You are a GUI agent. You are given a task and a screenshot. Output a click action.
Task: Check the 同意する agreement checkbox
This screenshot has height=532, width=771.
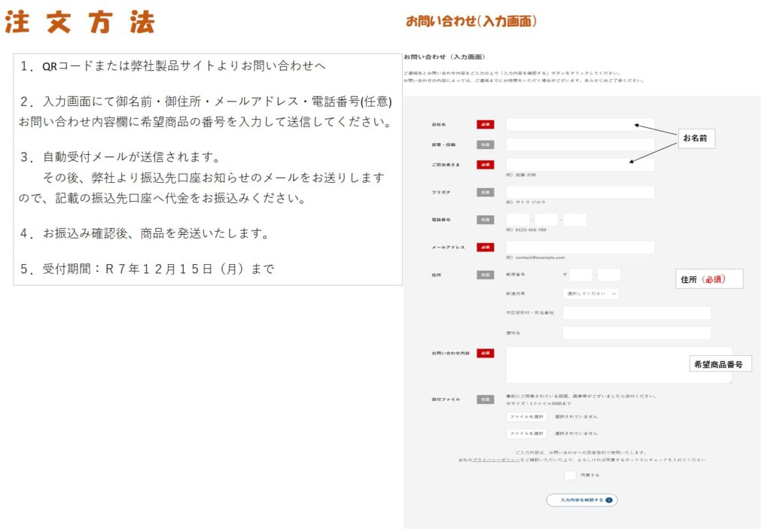click(x=570, y=476)
